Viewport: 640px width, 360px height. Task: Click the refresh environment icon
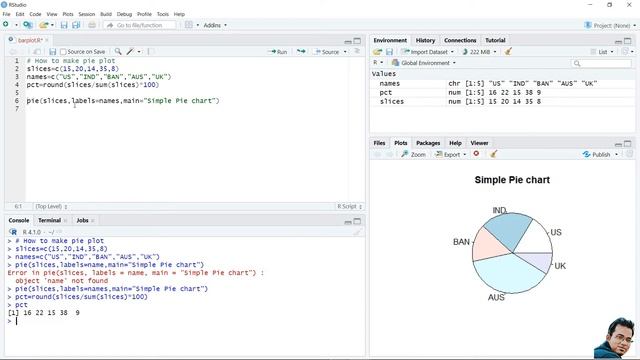click(625, 51)
